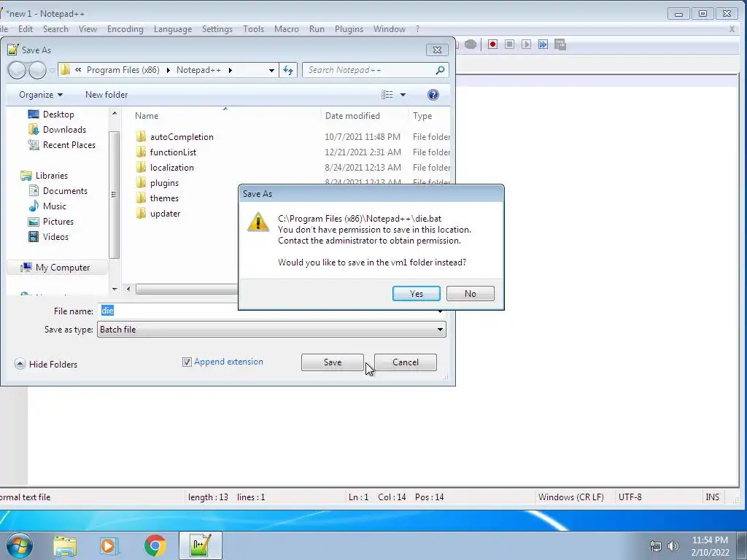
Task: Expand the address path history dropdown
Action: click(x=271, y=70)
